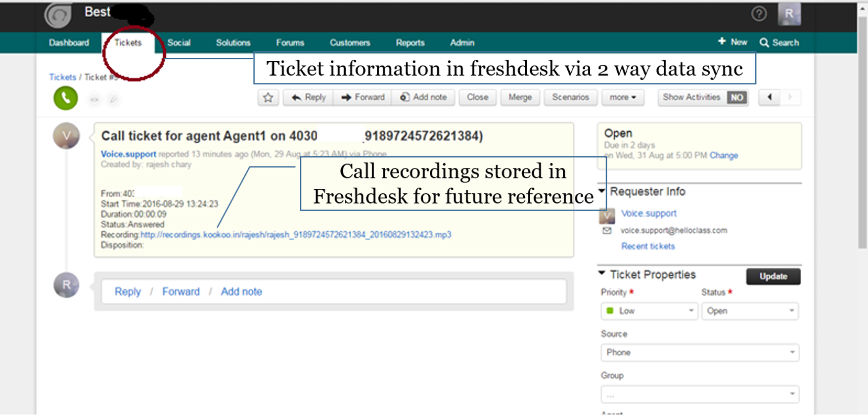
Task: Toggle Show Activities switch
Action: click(736, 97)
